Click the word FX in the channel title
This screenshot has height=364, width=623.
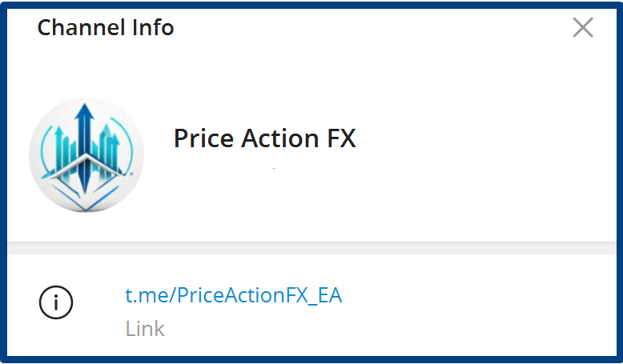coord(339,138)
